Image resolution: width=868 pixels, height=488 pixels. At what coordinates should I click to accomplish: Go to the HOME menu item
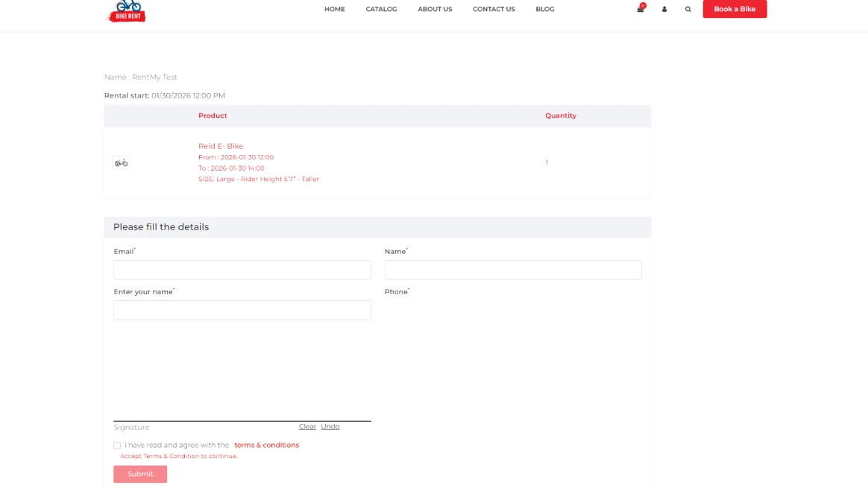(x=334, y=9)
